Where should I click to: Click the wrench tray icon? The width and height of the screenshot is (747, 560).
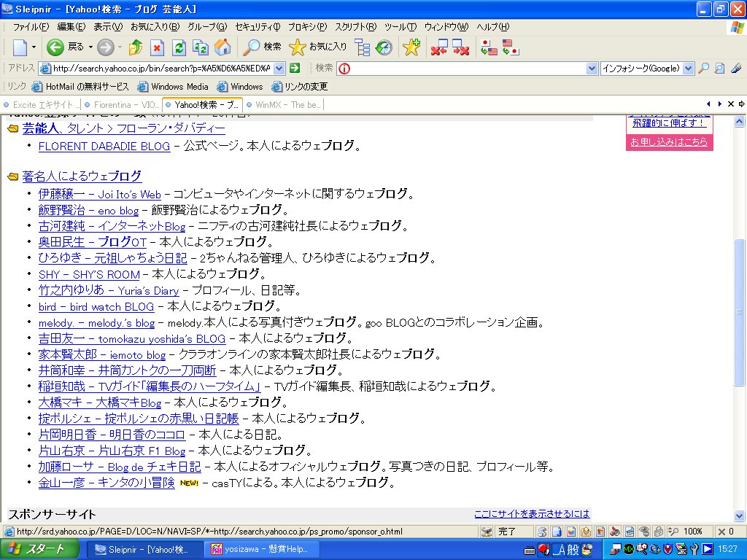click(694, 549)
